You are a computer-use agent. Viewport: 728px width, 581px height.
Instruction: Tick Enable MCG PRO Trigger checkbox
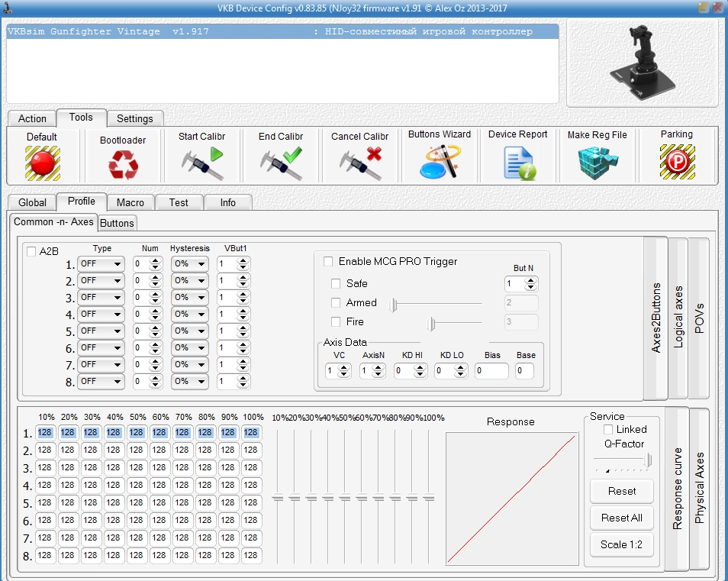click(328, 262)
